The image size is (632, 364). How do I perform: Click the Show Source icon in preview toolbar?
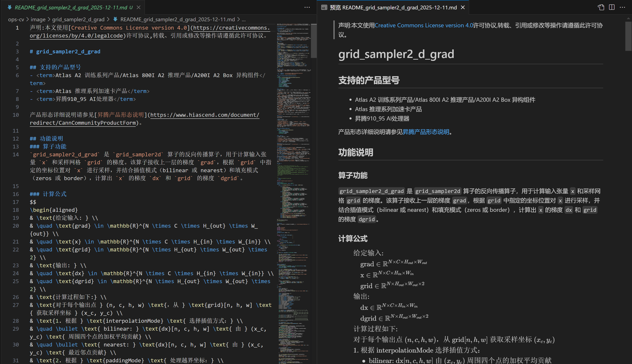(x=601, y=7)
